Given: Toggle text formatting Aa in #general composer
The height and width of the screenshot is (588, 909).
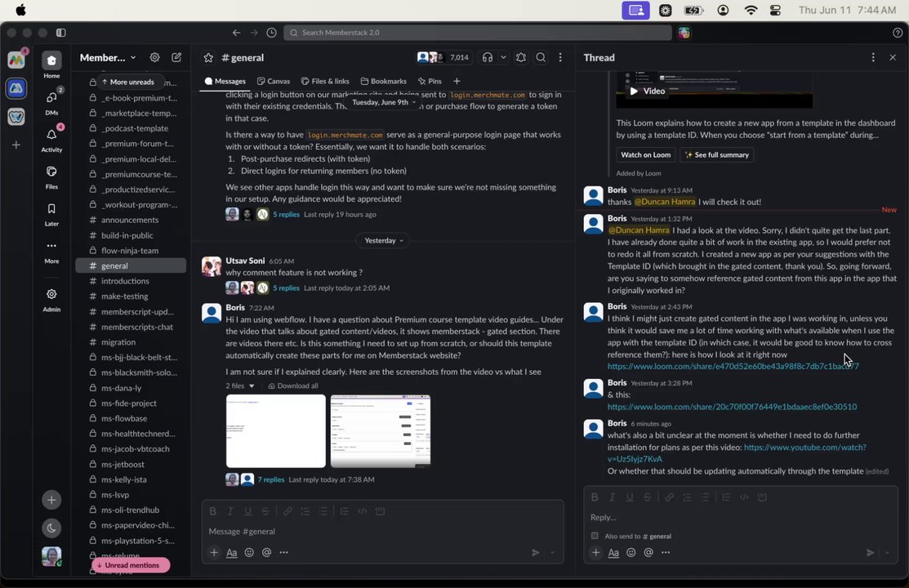Looking at the screenshot, I should 231,553.
